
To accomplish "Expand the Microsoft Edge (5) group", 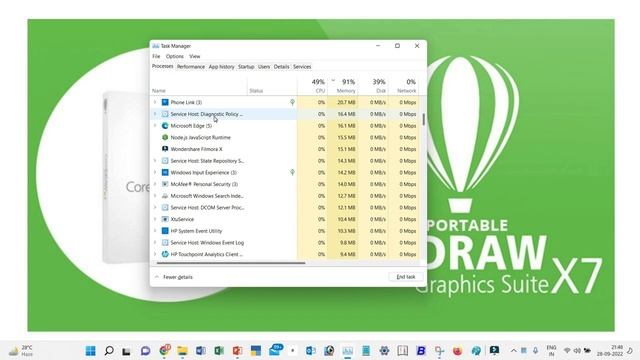I will click(155, 126).
